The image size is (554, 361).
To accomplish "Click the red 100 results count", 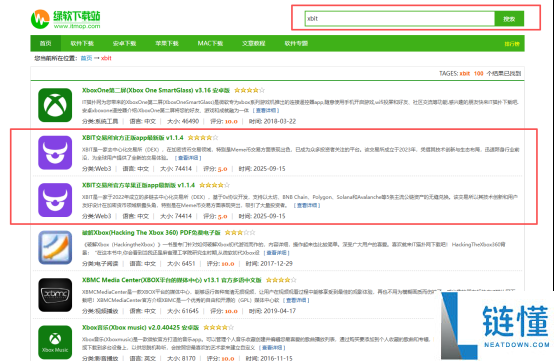I will pos(478,73).
